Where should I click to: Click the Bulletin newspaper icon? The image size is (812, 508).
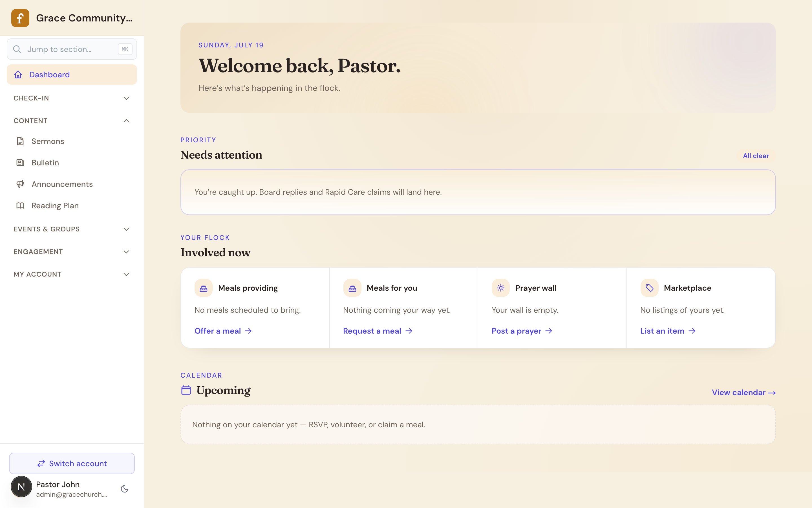(20, 163)
